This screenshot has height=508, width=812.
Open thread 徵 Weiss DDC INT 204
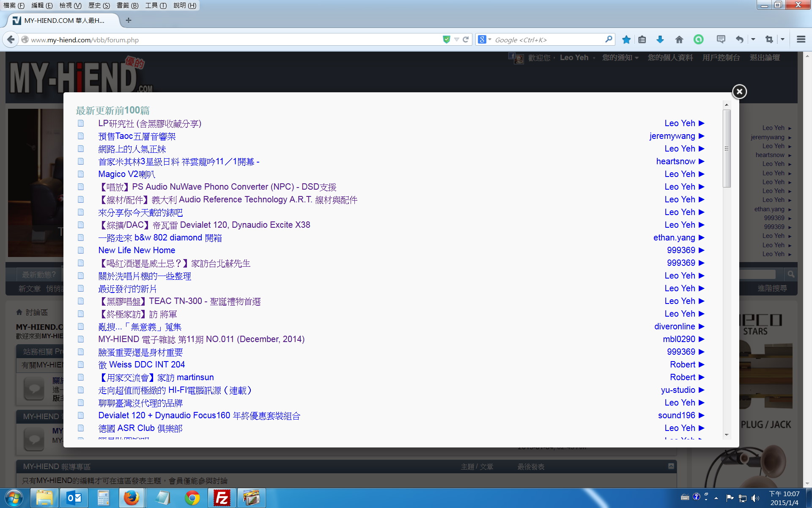pyautogui.click(x=141, y=364)
